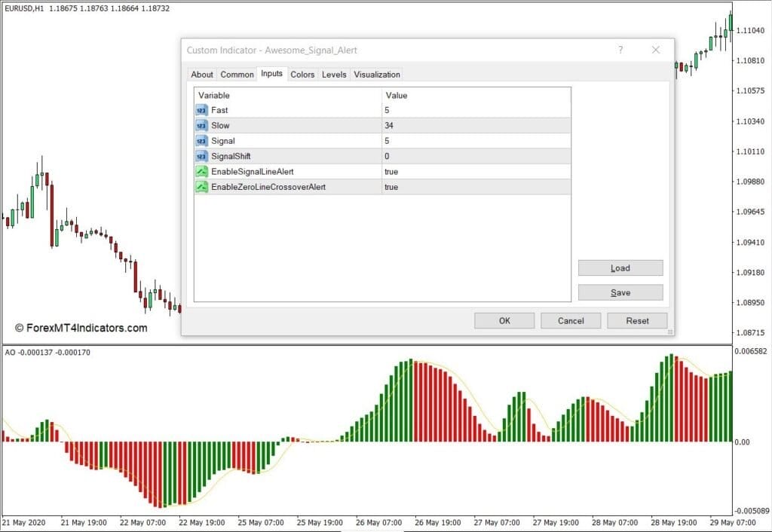Select the SignalShift variable name
This screenshot has height=532, width=772.
point(231,156)
